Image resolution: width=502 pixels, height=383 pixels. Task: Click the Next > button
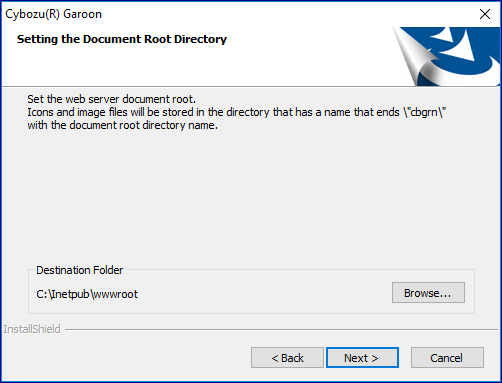pos(362,358)
